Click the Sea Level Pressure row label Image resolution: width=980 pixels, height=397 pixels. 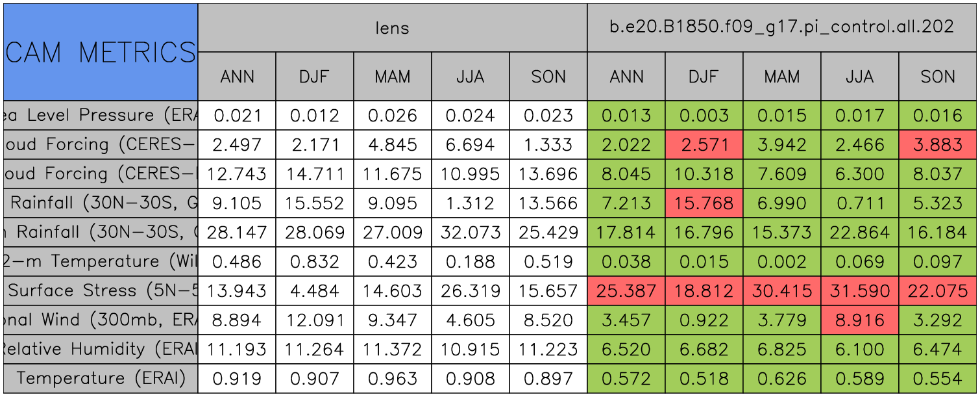click(101, 116)
